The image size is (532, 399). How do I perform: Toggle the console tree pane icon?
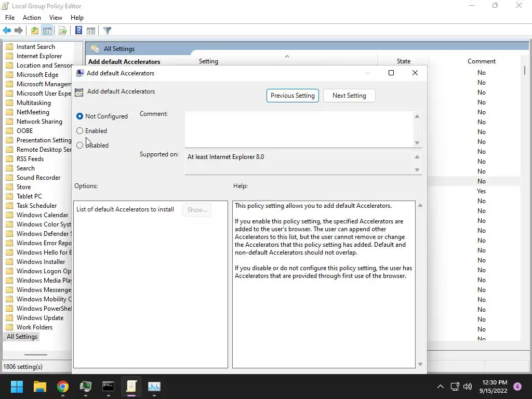pos(47,31)
